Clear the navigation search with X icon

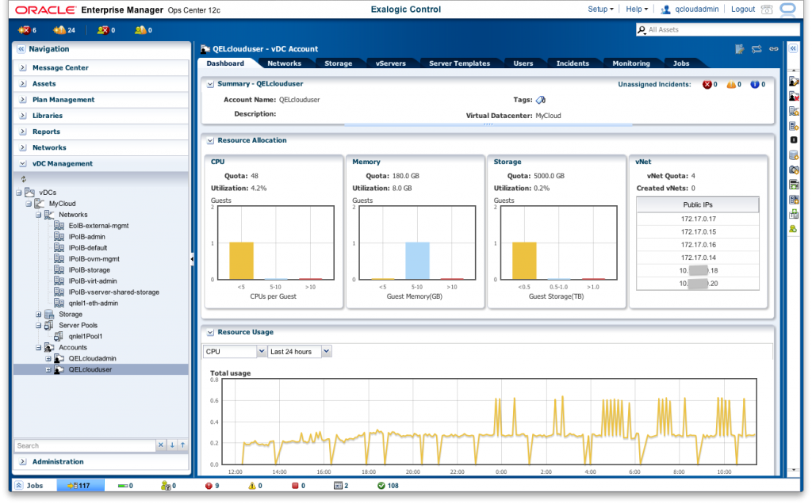pyautogui.click(x=161, y=445)
